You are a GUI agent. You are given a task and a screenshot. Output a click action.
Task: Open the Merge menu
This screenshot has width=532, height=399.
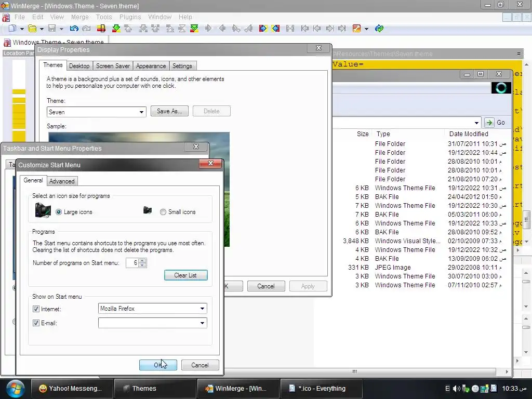tap(79, 17)
